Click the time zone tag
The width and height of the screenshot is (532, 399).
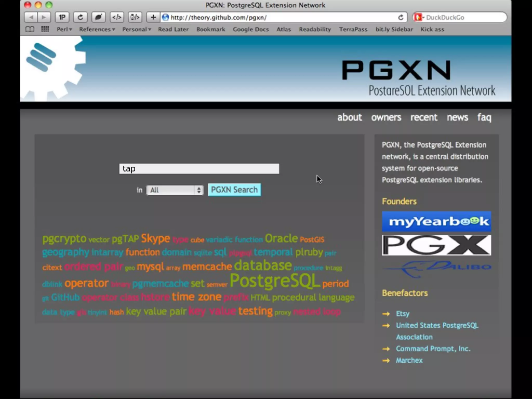[196, 297]
